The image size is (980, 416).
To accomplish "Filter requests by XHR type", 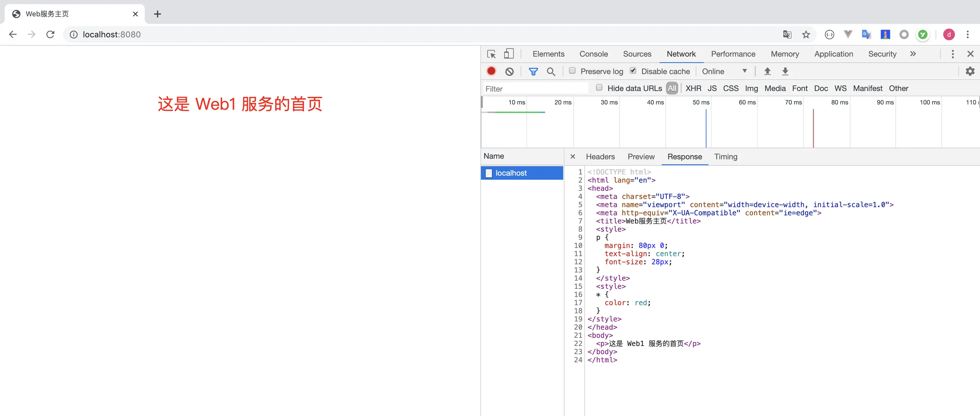I will pos(693,88).
